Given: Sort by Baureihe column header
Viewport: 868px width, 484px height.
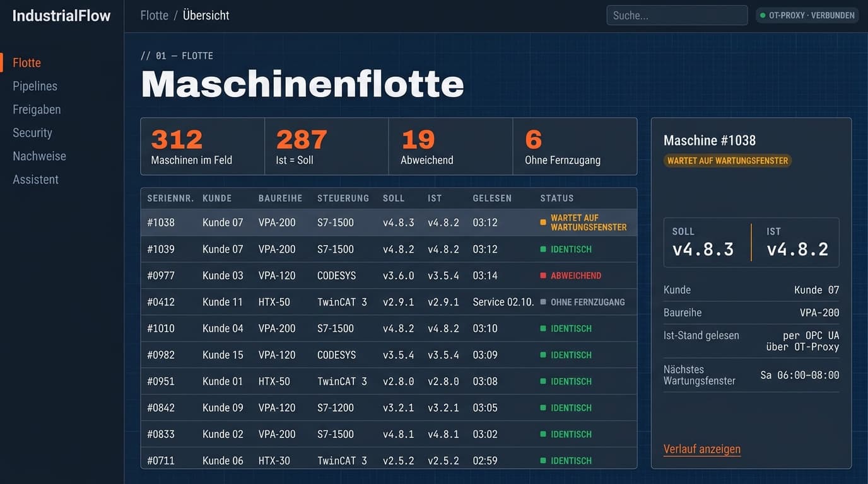Looking at the screenshot, I should click(280, 198).
